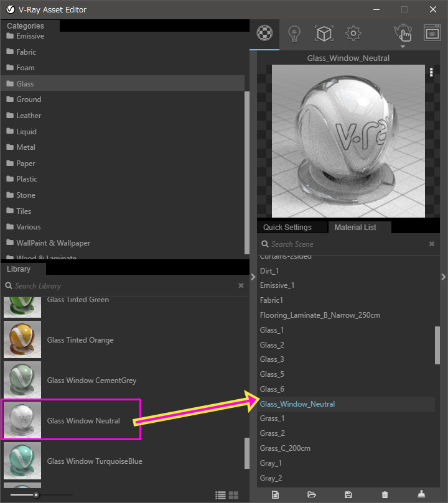The width and height of the screenshot is (448, 503).
Task: Start interactive render with teapot hand icon
Action: pos(403,34)
